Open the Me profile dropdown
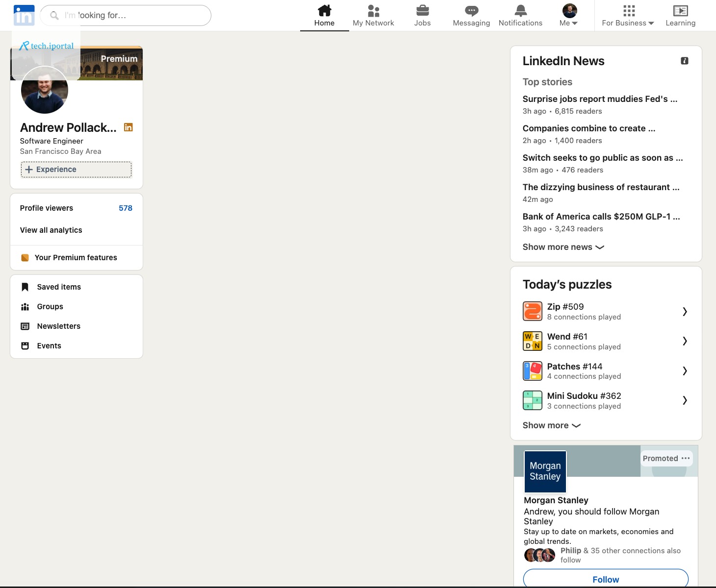This screenshot has height=588, width=716. click(x=569, y=16)
